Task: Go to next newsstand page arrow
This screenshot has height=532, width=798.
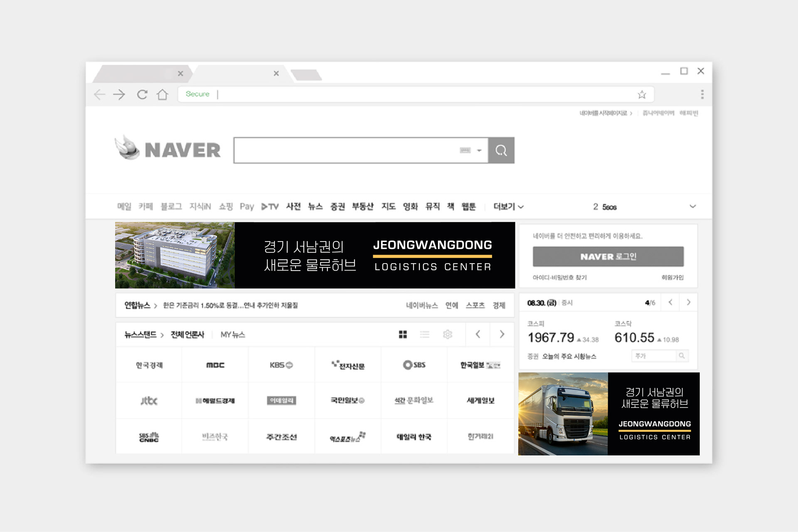Action: coord(502,334)
